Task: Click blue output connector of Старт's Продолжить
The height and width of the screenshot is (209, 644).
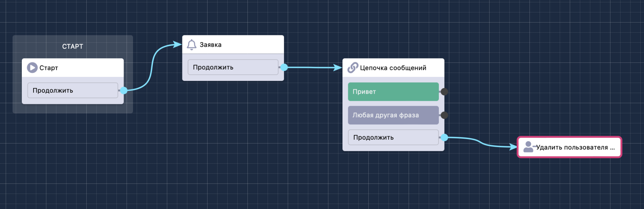Action: tap(124, 90)
